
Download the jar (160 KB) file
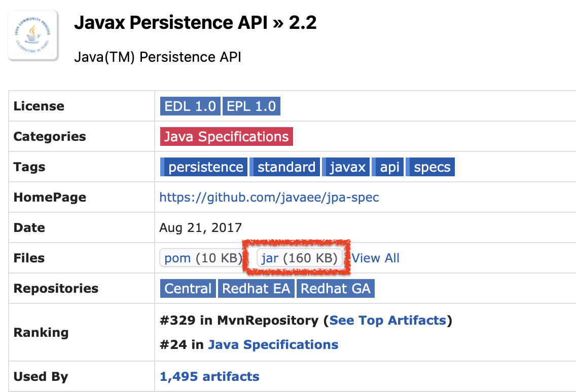pyautogui.click(x=299, y=258)
